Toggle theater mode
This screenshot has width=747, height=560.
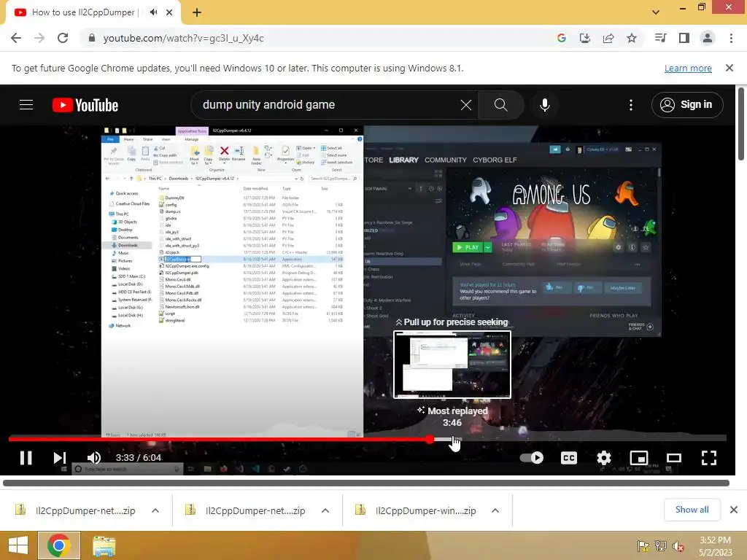673,458
